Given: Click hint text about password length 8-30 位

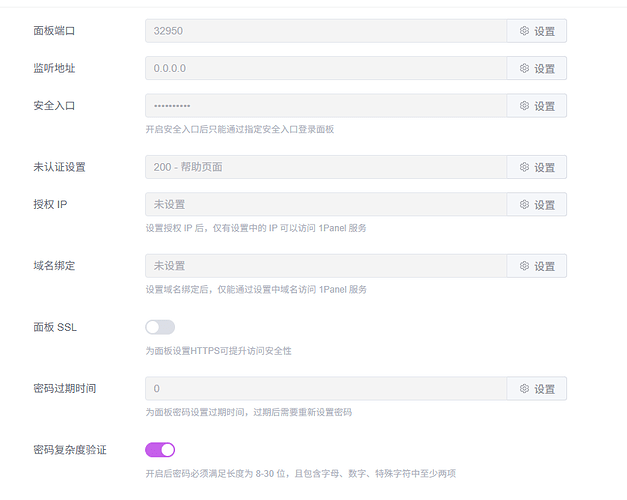Looking at the screenshot, I should pyautogui.click(x=300, y=474).
